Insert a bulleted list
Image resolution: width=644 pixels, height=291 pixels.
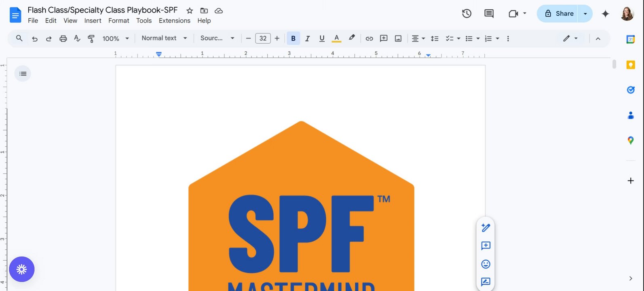pos(469,38)
